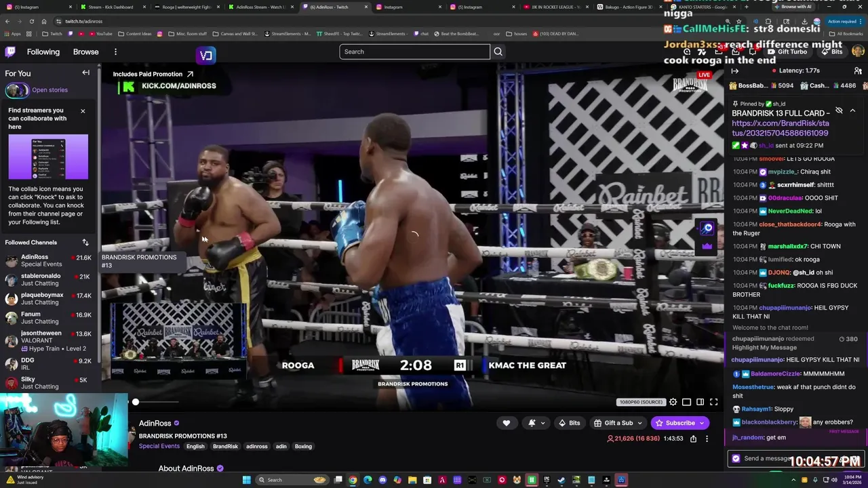Open the notification bell dropdown

tap(536, 423)
